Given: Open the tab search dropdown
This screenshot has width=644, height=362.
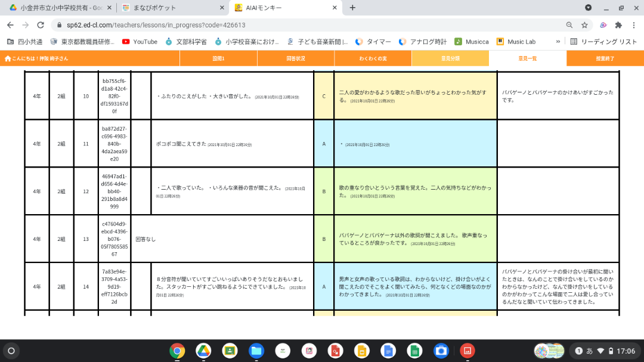Looking at the screenshot, I should 589,8.
